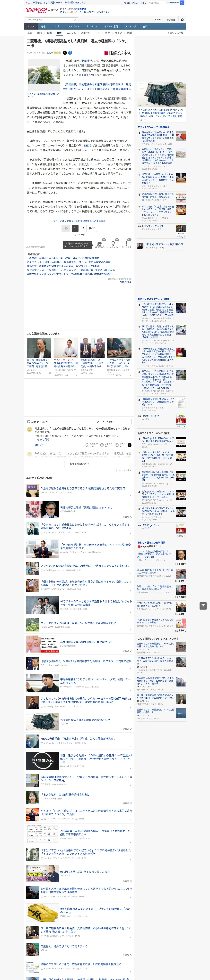Click コメントを書く button
The width and height of the screenshot is (210, 980).
105,422
